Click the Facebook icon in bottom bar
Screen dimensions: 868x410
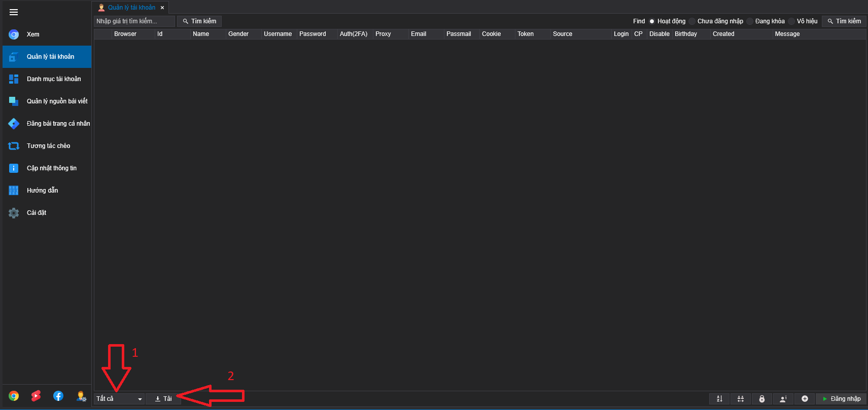[58, 396]
